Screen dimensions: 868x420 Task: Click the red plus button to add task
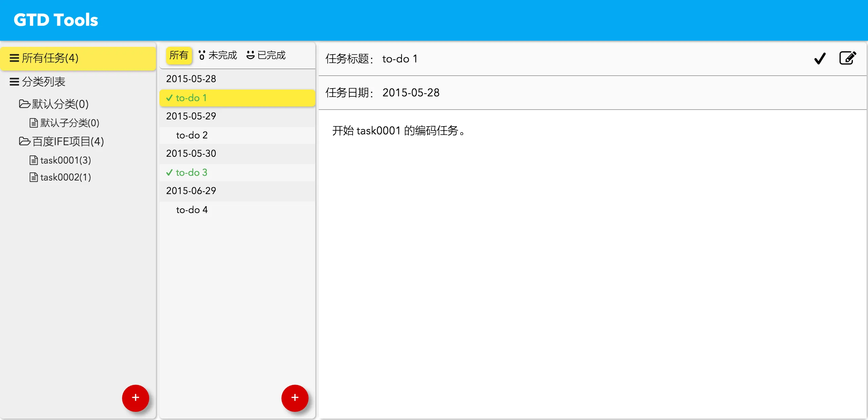[295, 398]
